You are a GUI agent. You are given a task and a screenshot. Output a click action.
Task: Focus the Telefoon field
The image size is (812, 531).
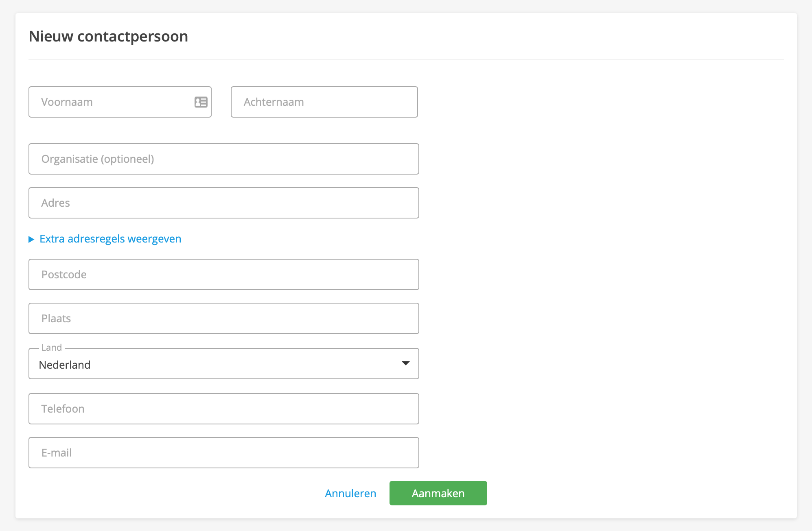224,409
